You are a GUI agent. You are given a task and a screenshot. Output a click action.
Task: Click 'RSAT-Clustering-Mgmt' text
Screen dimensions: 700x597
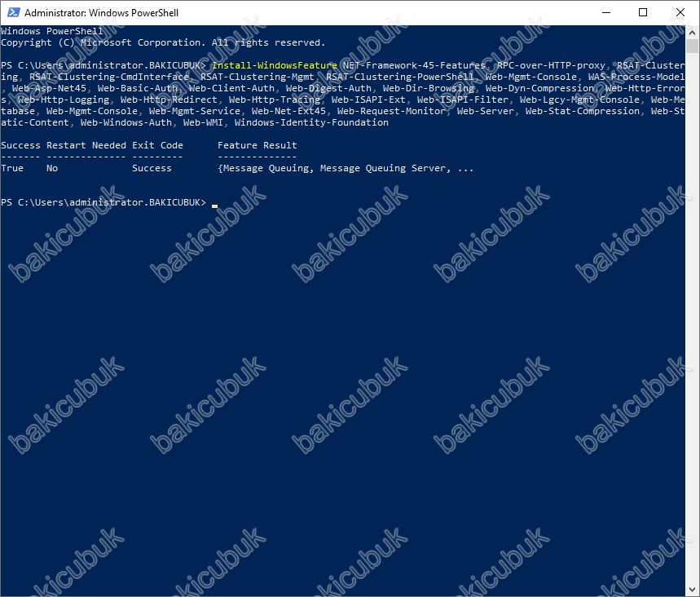click(x=258, y=77)
